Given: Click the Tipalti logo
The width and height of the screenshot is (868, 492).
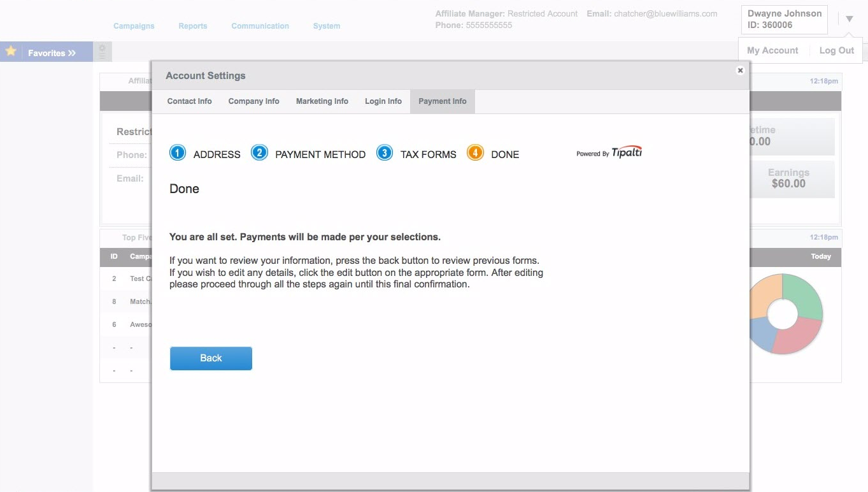Looking at the screenshot, I should [x=626, y=152].
